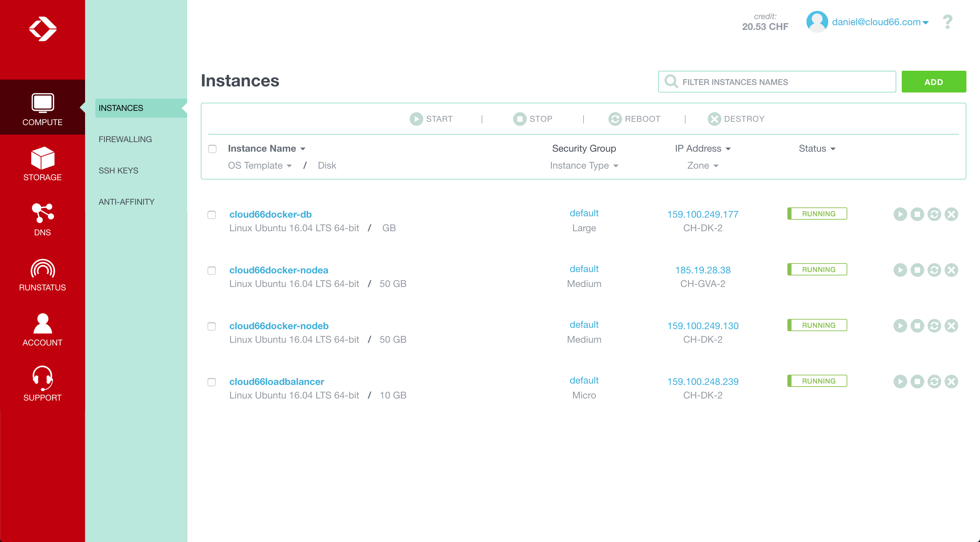The image size is (980, 542).
Task: Open the Support headset icon
Action: (43, 378)
